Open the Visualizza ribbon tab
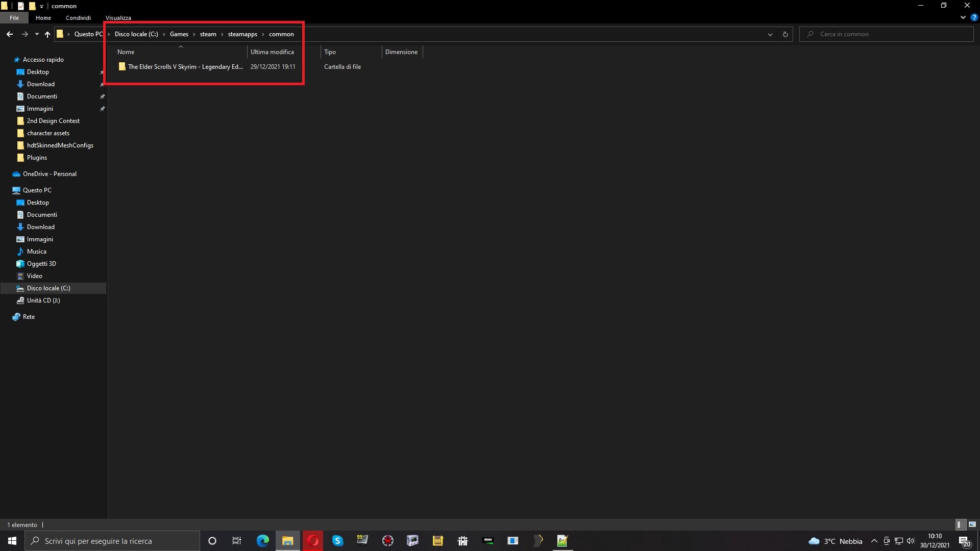 coord(118,18)
